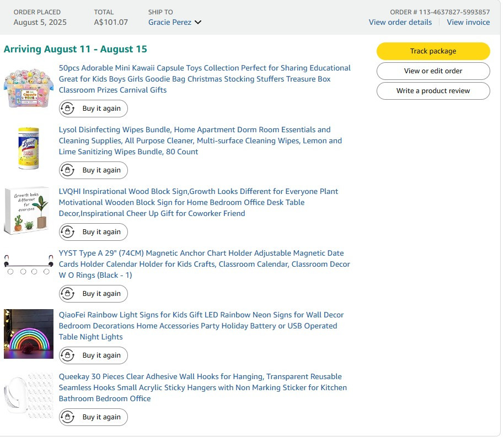View the Growth wood block sign thumbnail
Screen dimensions: 504x437
pyautogui.click(x=26, y=211)
